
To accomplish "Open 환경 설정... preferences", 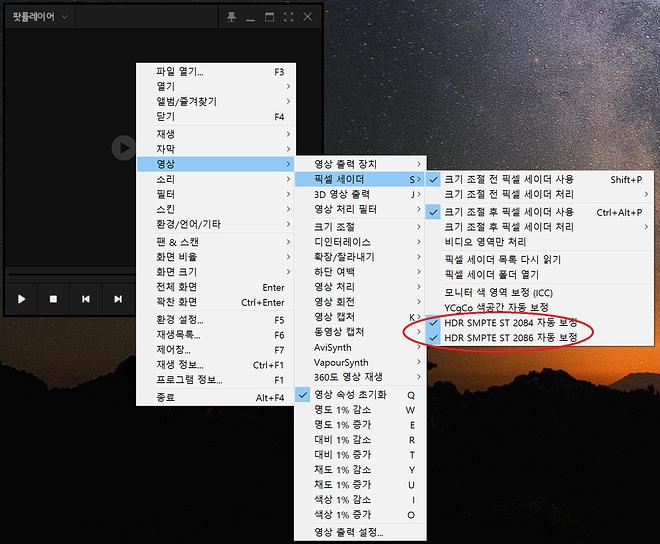I will tap(216, 320).
